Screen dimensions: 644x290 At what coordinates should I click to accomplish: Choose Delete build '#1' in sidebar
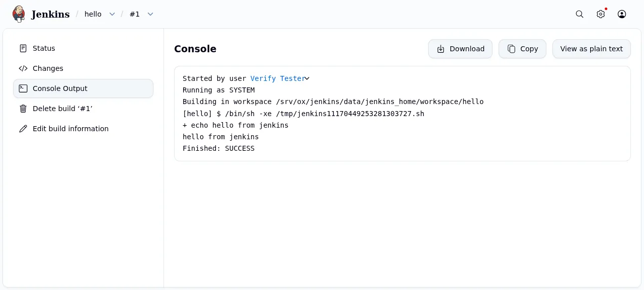84,109
